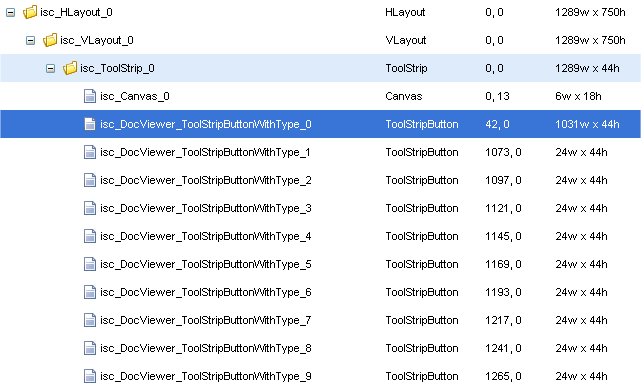Viewport: 641px width, 388px height.
Task: Click the 1031w x 44h size cell
Action: tap(587, 124)
